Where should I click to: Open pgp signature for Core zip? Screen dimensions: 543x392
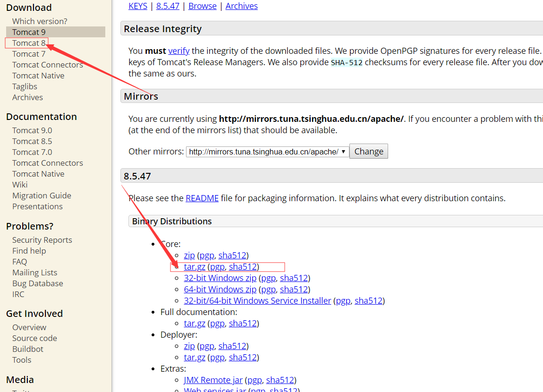coord(207,255)
